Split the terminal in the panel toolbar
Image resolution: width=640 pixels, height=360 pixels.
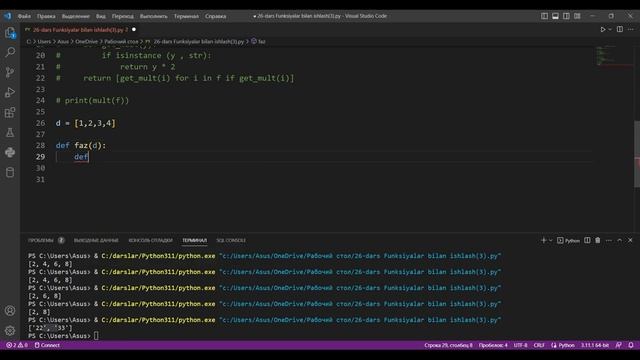tap(587, 240)
